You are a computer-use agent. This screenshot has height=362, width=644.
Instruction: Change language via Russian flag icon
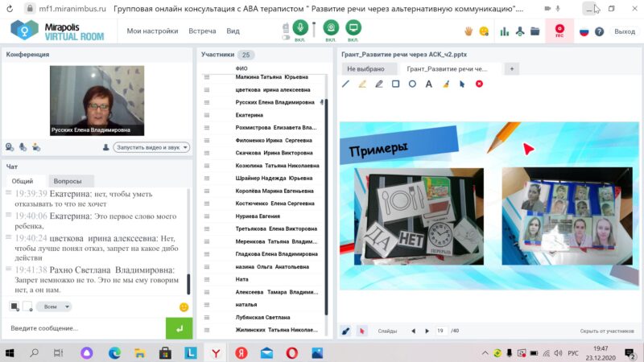click(x=584, y=31)
